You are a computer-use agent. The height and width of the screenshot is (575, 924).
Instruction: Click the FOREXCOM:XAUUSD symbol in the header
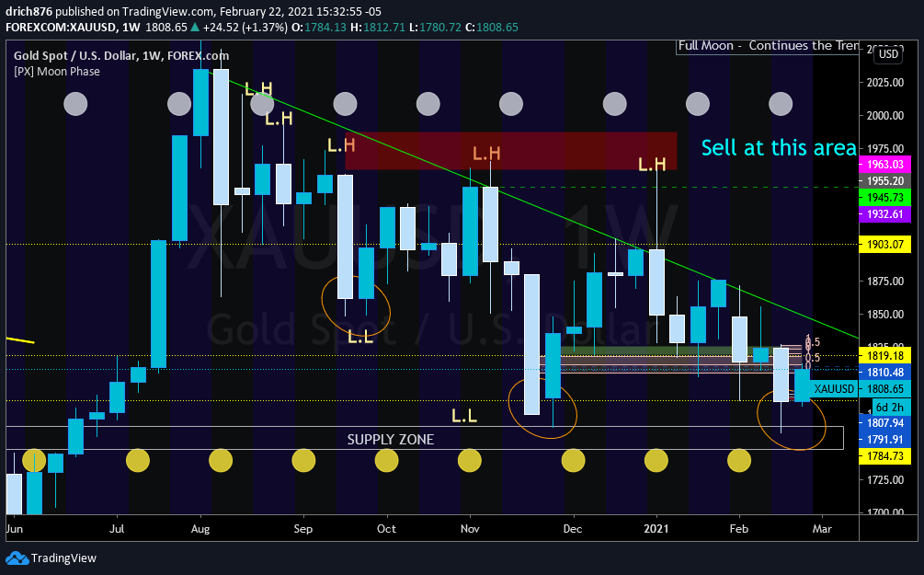point(61,27)
